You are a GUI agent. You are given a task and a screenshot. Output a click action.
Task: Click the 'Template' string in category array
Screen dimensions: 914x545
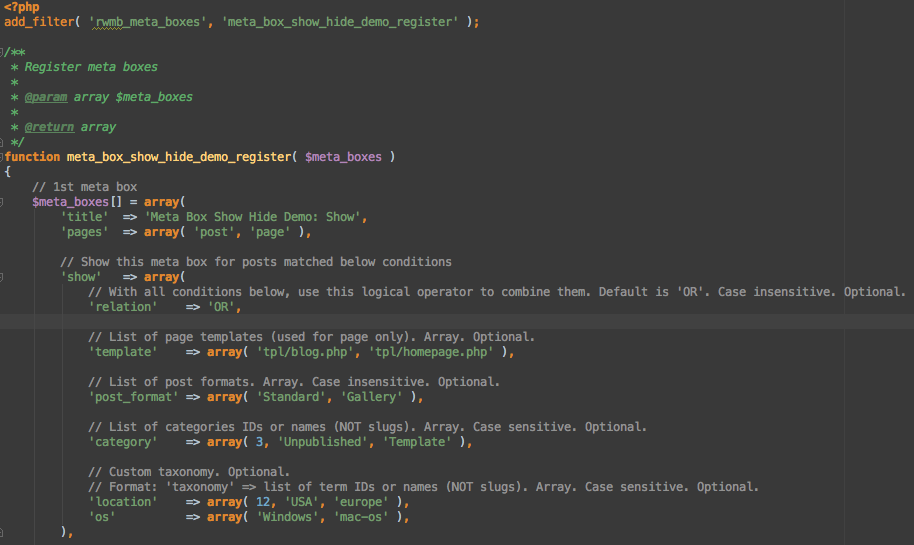[417, 442]
